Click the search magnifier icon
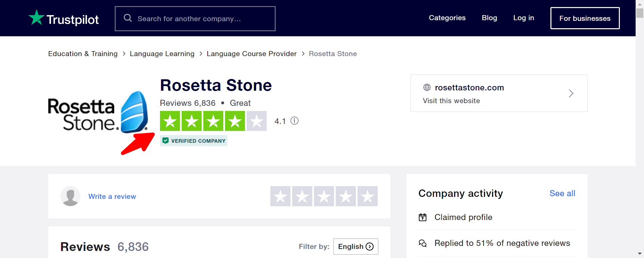Viewport: 644px width, 258px height. coord(128,18)
